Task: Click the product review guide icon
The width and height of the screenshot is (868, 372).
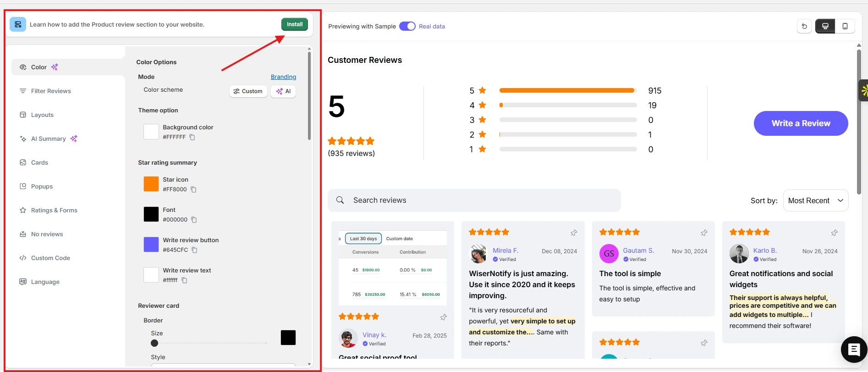Action: pos(18,24)
